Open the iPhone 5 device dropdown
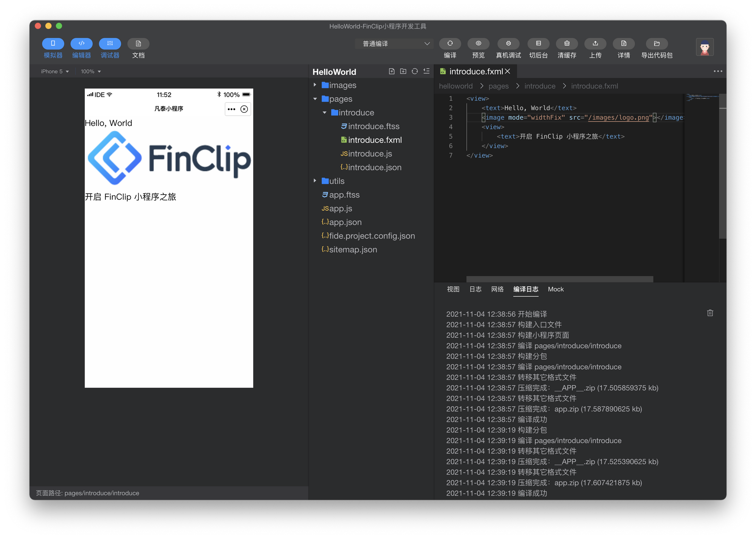The height and width of the screenshot is (539, 756). (55, 71)
